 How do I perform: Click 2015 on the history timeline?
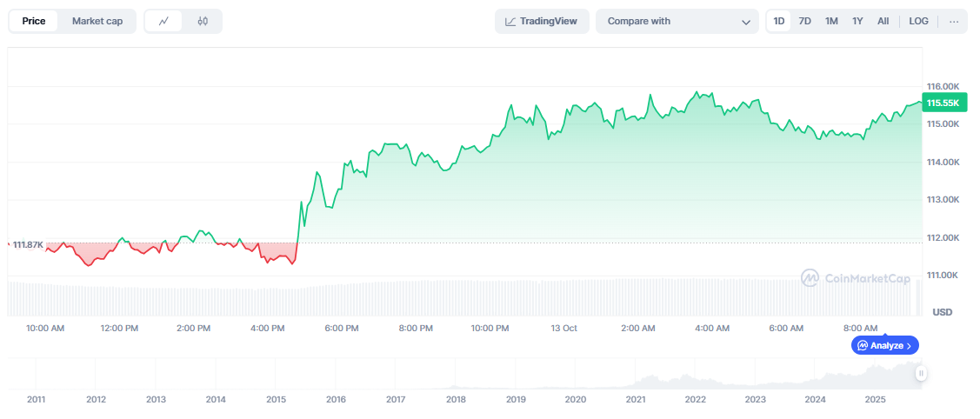pos(276,399)
